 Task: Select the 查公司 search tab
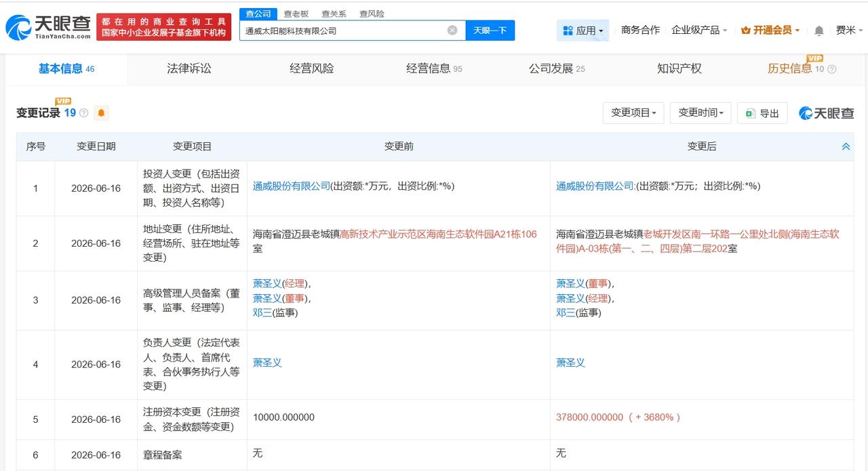(x=258, y=14)
